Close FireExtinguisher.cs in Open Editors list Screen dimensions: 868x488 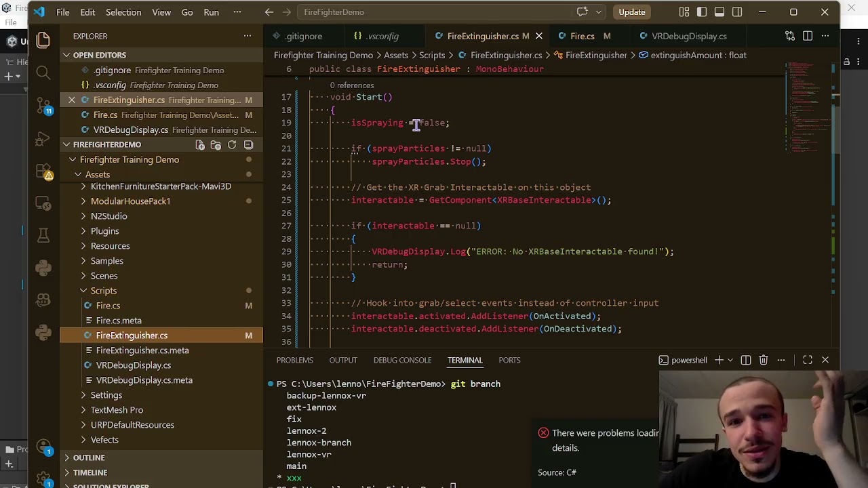click(x=72, y=100)
